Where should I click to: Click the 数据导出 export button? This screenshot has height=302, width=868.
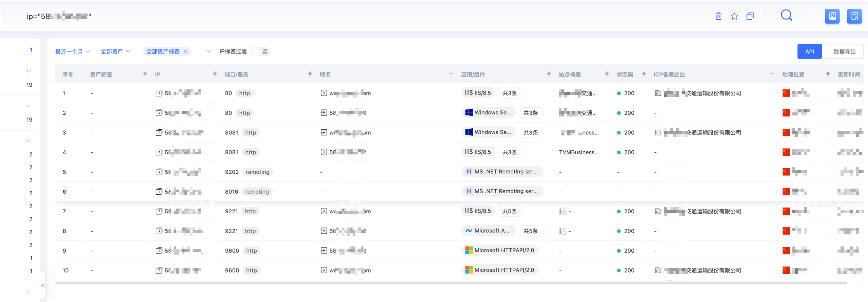[844, 51]
